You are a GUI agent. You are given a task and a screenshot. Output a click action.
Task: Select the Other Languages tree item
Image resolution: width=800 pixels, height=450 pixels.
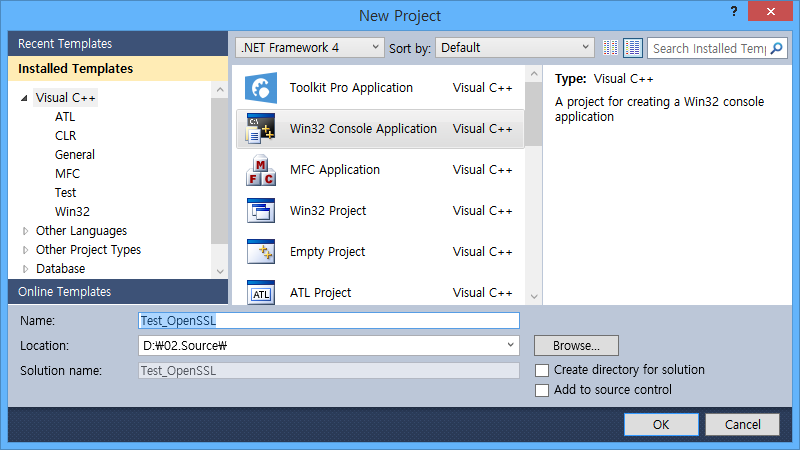point(81,231)
